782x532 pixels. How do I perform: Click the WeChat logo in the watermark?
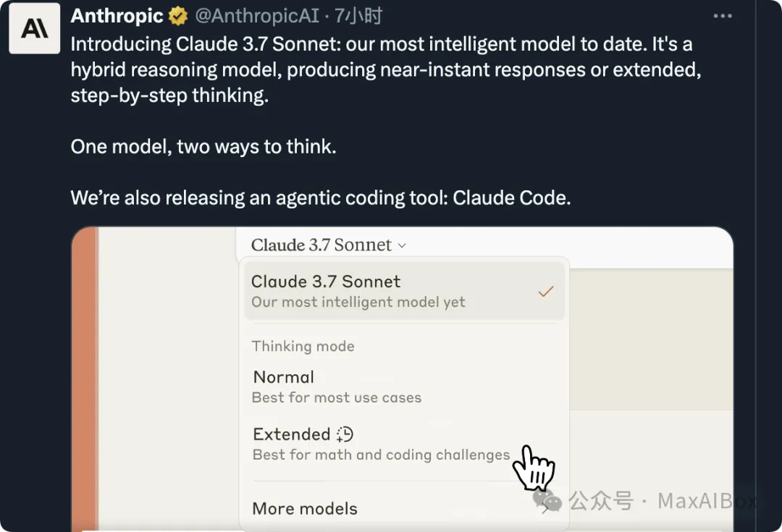[547, 500]
